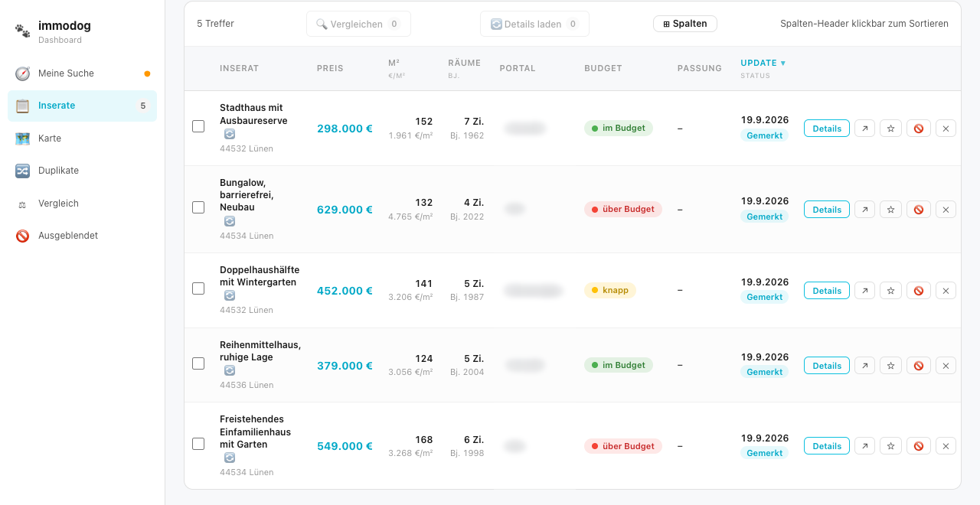Click the 298.000 € price
This screenshot has height=505, width=980.
coord(345,129)
